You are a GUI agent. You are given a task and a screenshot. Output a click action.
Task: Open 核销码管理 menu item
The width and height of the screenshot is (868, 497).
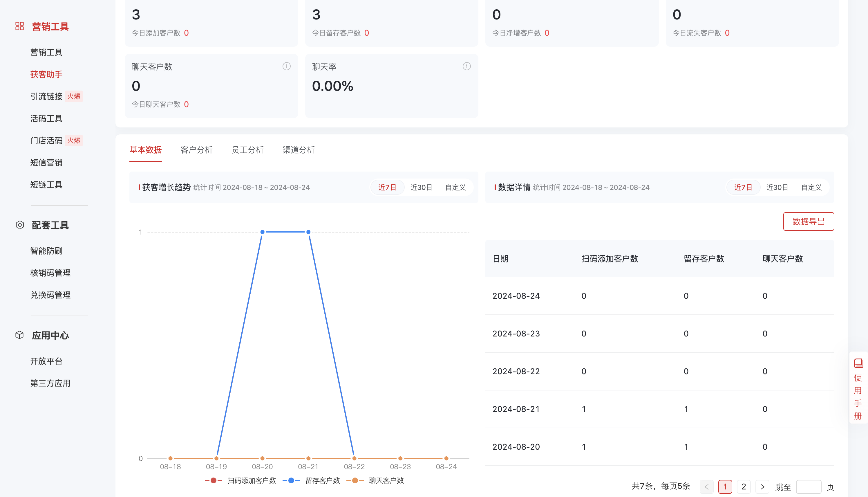50,273
